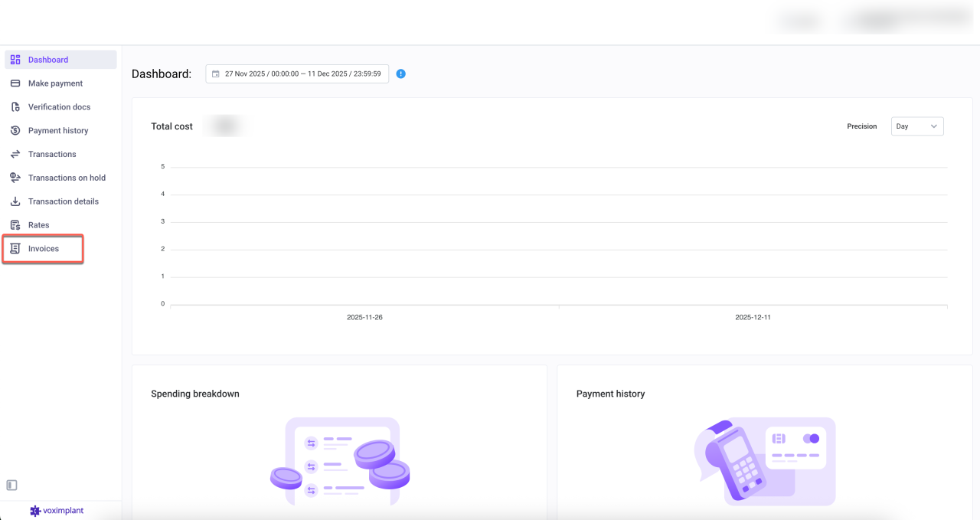Screen dimensions: 980x520
Task: Click the Invoices receipt icon
Action: (x=15, y=249)
